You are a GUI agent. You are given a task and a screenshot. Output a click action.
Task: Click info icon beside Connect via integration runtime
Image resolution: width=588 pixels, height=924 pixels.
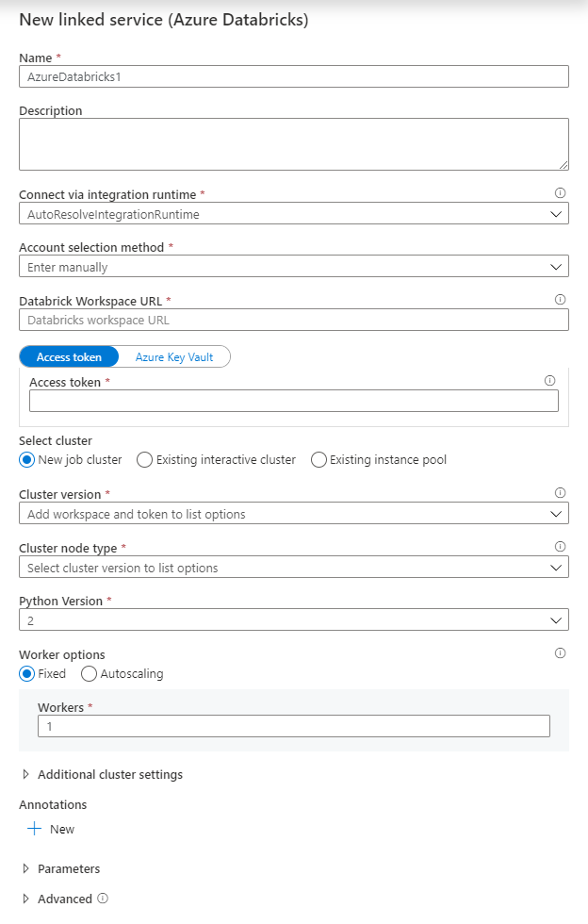point(561,192)
